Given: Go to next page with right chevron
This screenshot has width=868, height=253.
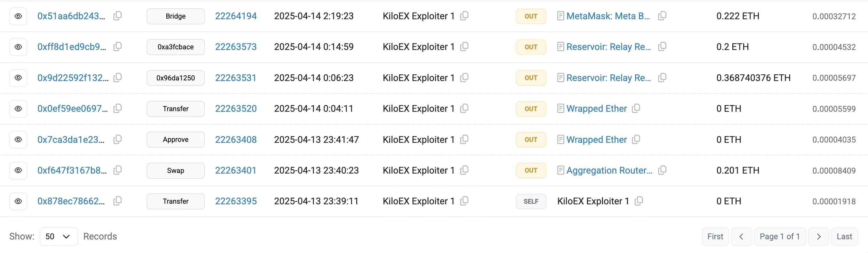Looking at the screenshot, I should [818, 236].
